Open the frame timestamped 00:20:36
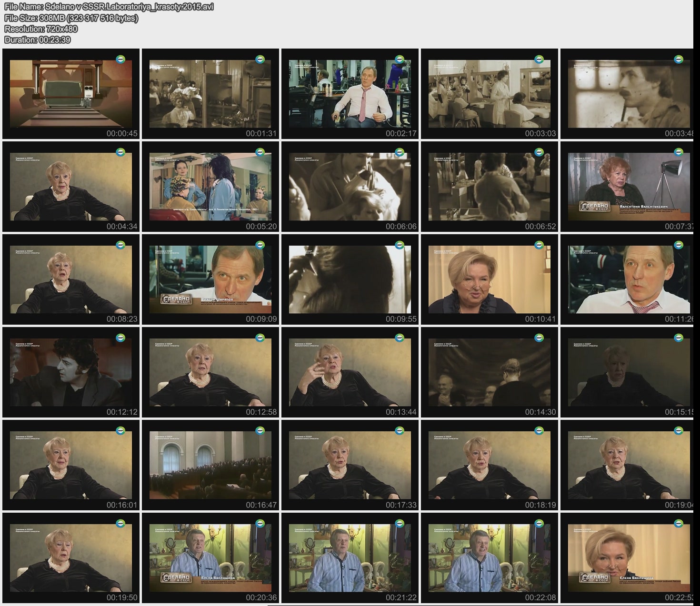 210,558
